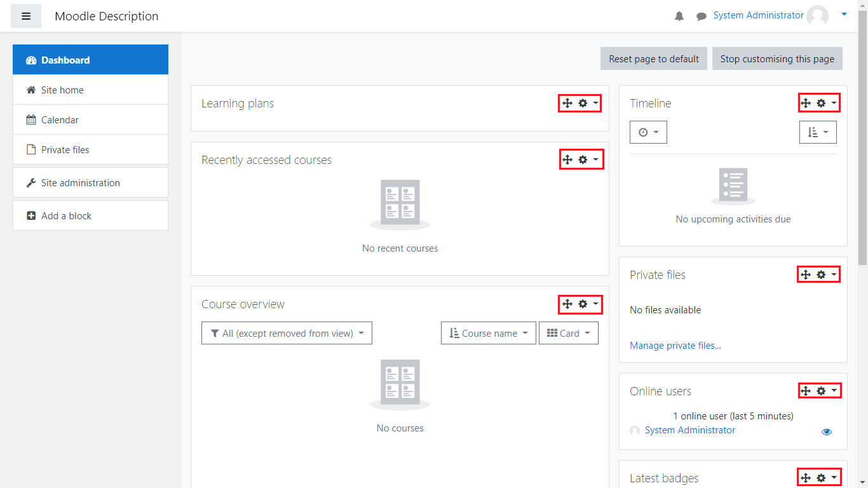Expand the Card display type dropdown
The width and height of the screenshot is (868, 488).
click(x=568, y=333)
